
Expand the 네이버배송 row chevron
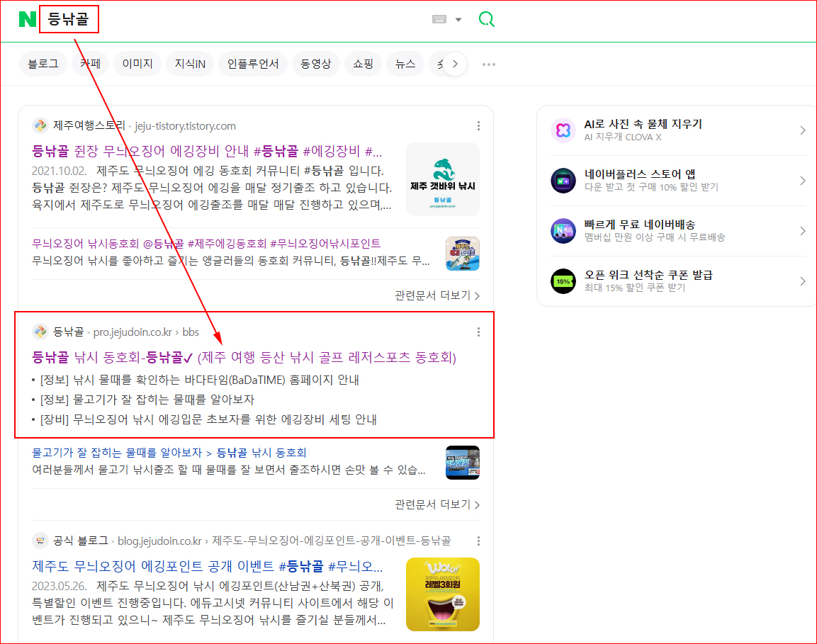802,231
